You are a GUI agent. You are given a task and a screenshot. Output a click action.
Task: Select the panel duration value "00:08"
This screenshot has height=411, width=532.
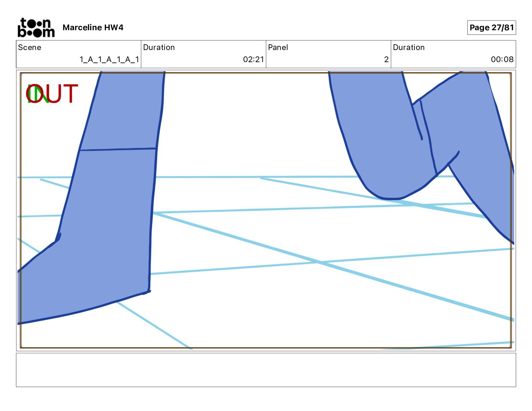point(502,59)
